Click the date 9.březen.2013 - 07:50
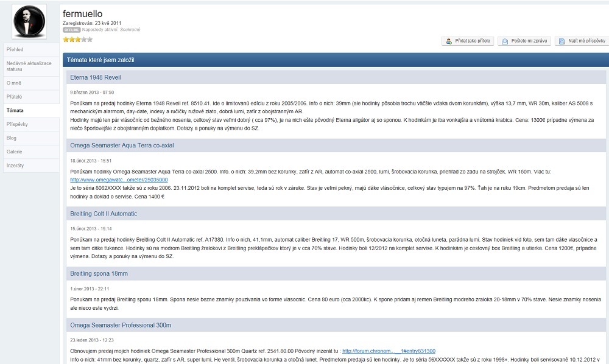Screen dimensions: 609x364 (x=92, y=93)
